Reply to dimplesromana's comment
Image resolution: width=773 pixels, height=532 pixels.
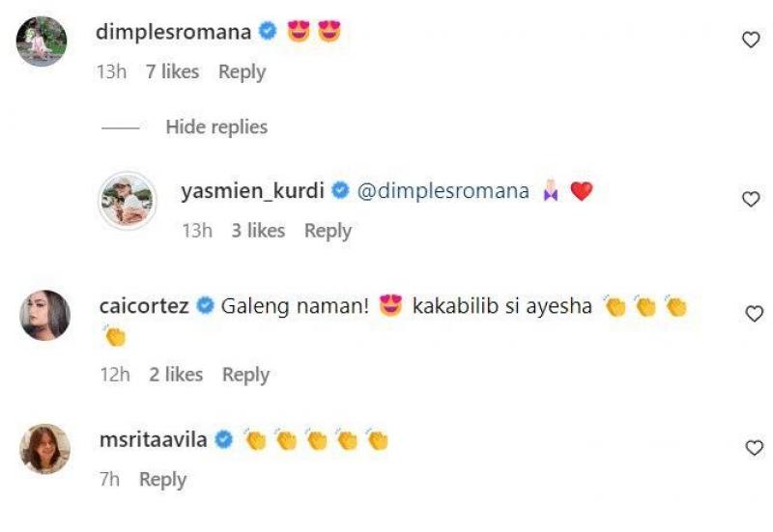243,71
